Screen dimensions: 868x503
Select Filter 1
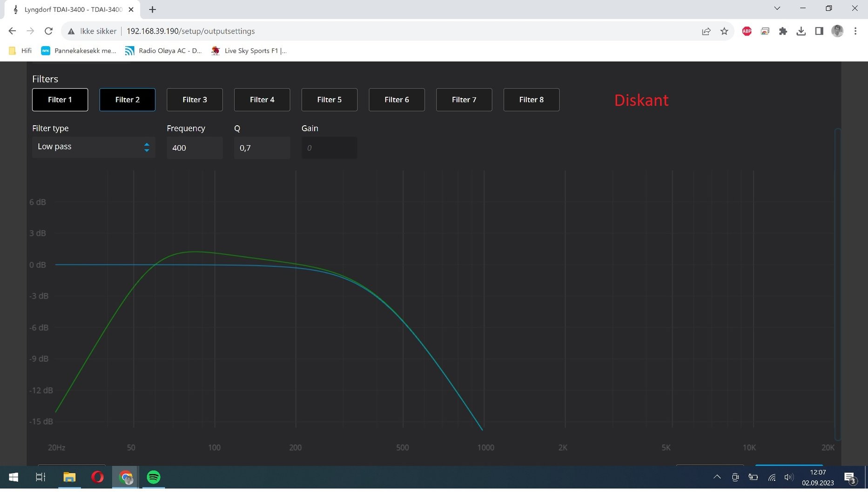60,100
